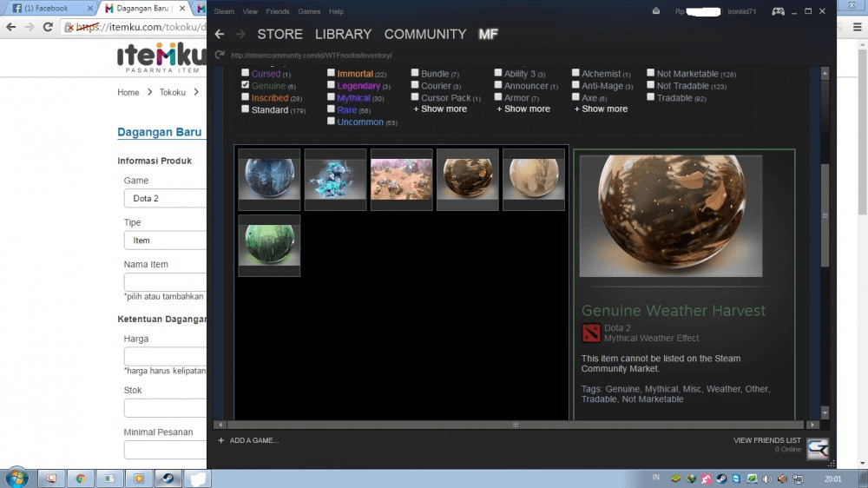Open the Chrome hamburger menu
868x488 pixels.
(x=857, y=27)
